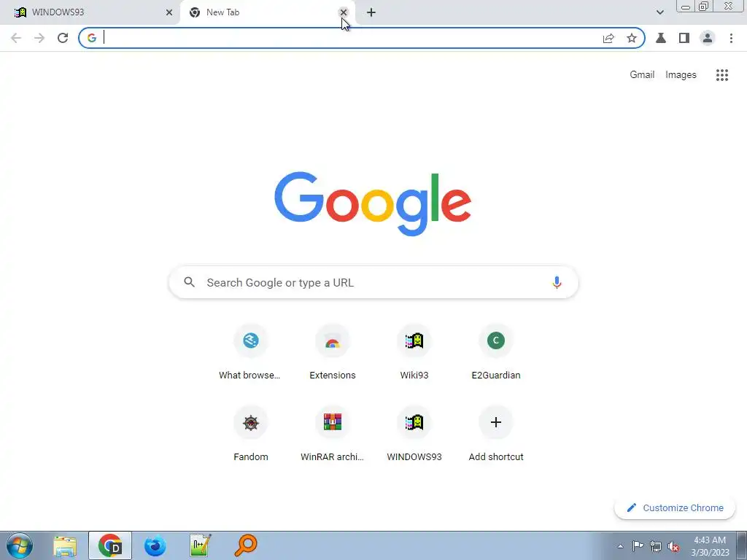Screen dimensions: 747x560
Task: Select the New Tab tab
Action: [x=267, y=12]
